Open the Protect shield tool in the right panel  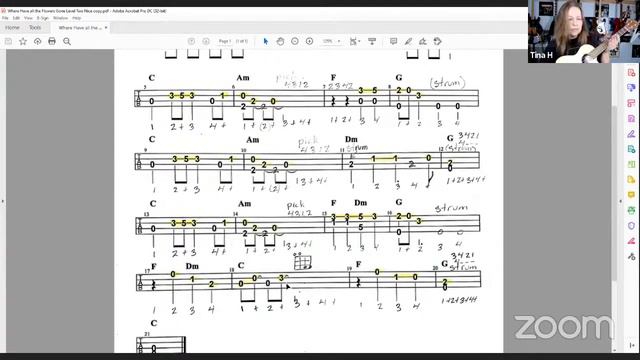631,226
